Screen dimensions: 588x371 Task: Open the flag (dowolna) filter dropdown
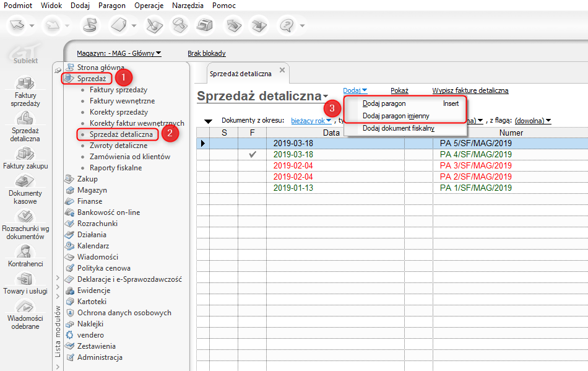click(532, 121)
